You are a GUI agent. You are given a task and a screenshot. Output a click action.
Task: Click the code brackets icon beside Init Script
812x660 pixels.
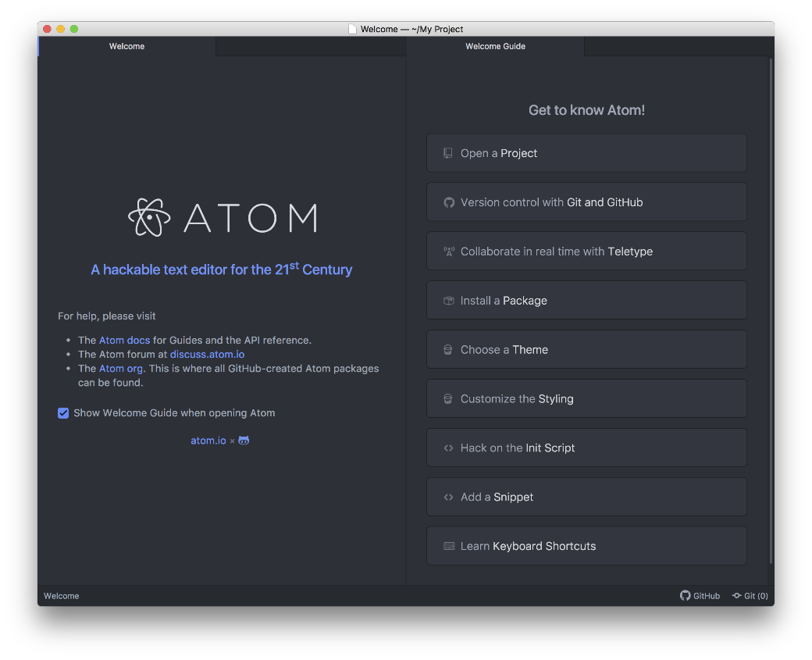448,448
